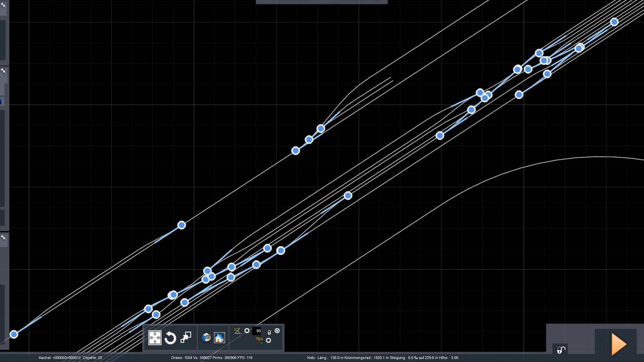Click the pin icon on bottom-left panel

4,238
